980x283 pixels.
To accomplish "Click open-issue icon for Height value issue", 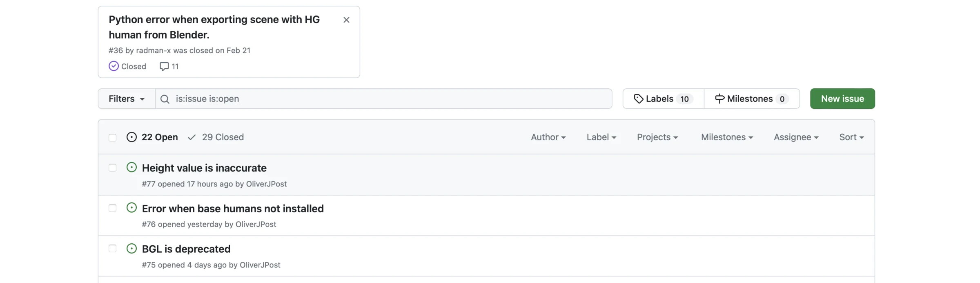I will tap(131, 167).
